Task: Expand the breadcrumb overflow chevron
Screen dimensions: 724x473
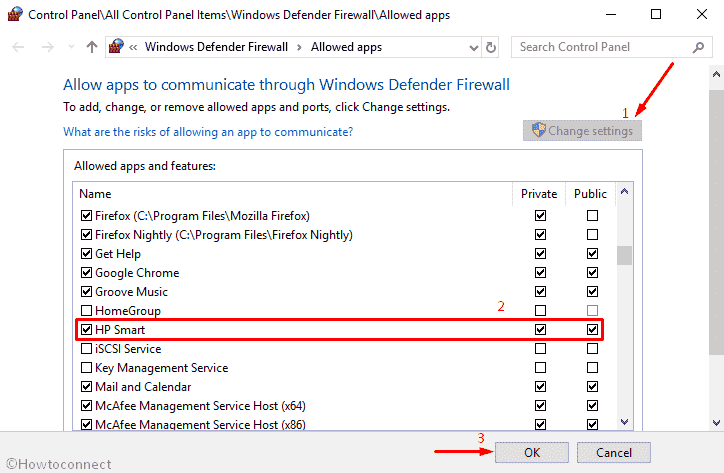Action: click(x=133, y=47)
